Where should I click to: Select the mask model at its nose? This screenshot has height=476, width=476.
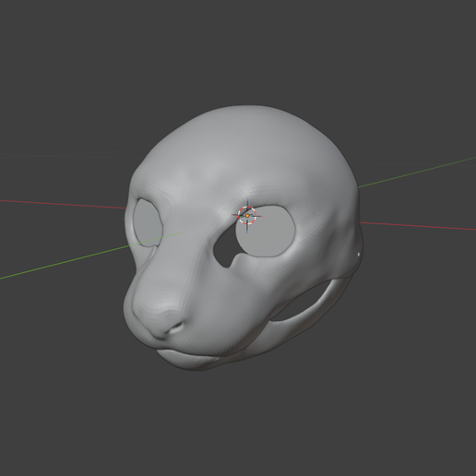tap(160, 320)
